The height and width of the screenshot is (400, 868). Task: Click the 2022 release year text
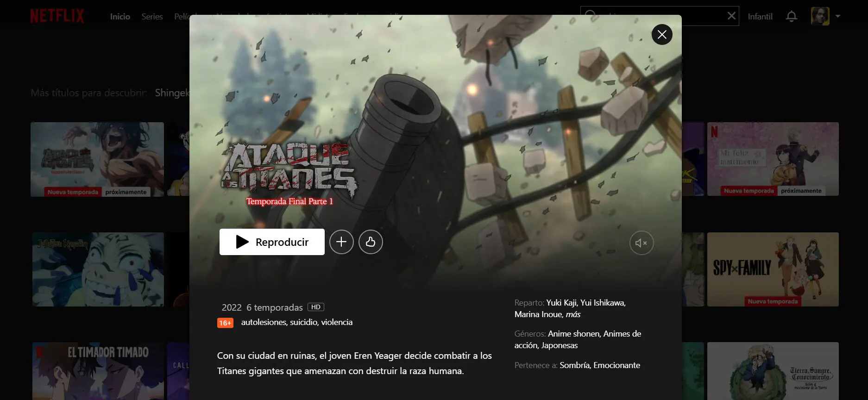[232, 307]
